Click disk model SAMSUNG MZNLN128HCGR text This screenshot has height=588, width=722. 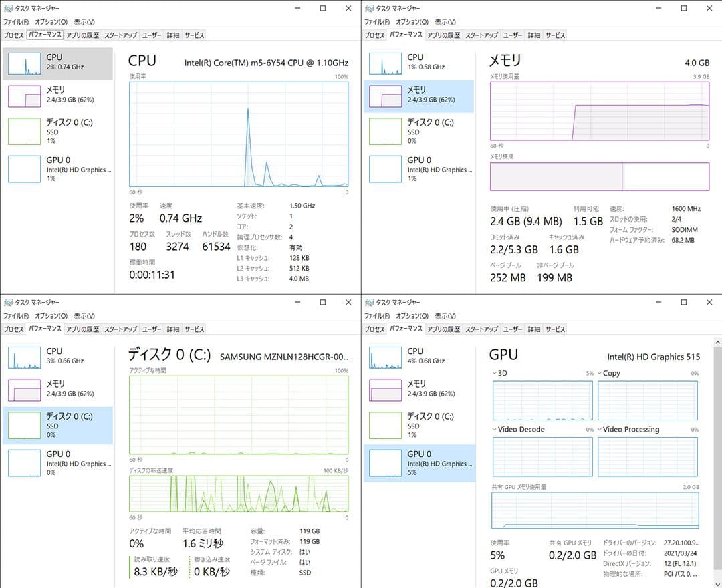[284, 357]
